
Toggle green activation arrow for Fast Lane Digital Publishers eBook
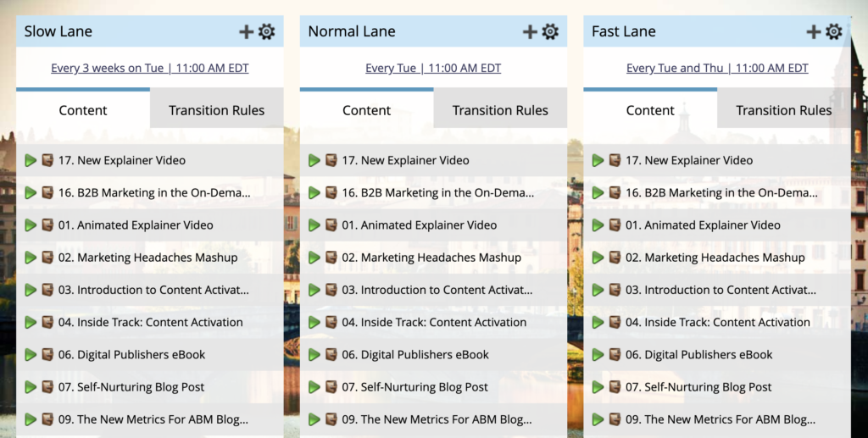click(x=598, y=355)
